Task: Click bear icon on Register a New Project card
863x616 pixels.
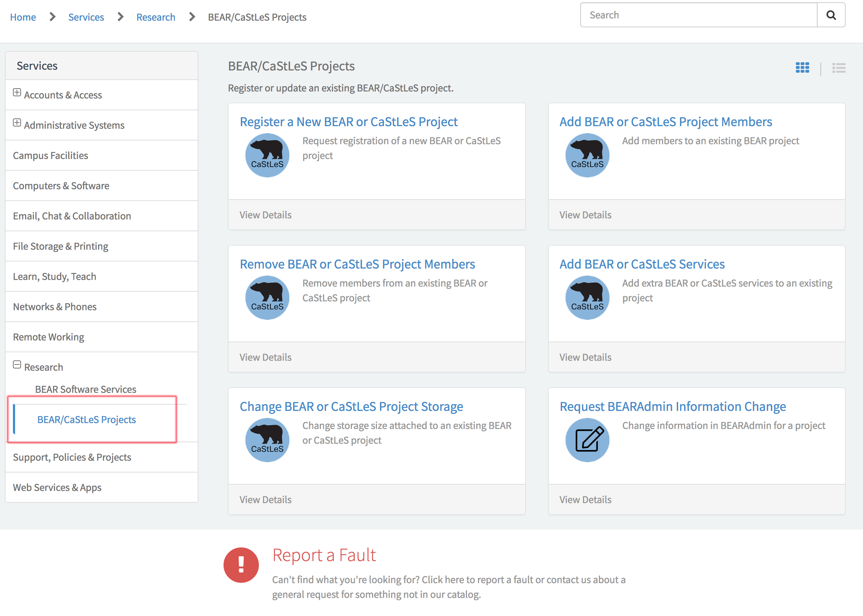Action: coord(267,155)
